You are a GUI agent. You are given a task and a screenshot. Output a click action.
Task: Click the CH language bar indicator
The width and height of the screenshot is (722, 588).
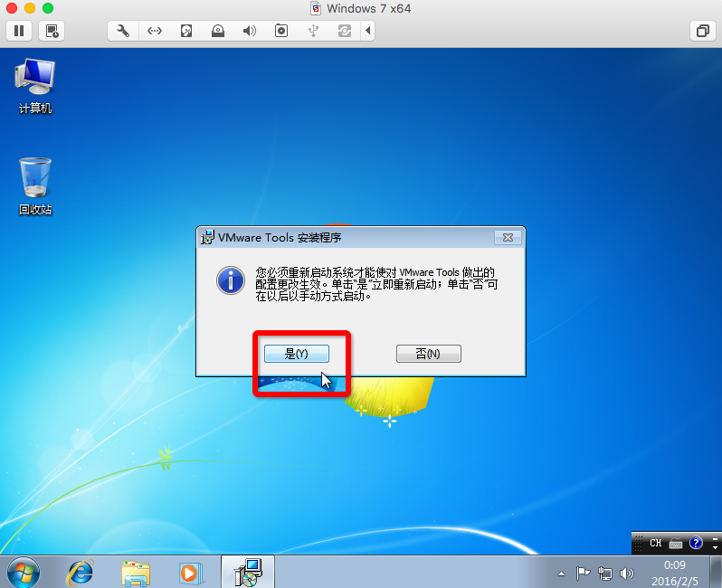pyautogui.click(x=656, y=544)
